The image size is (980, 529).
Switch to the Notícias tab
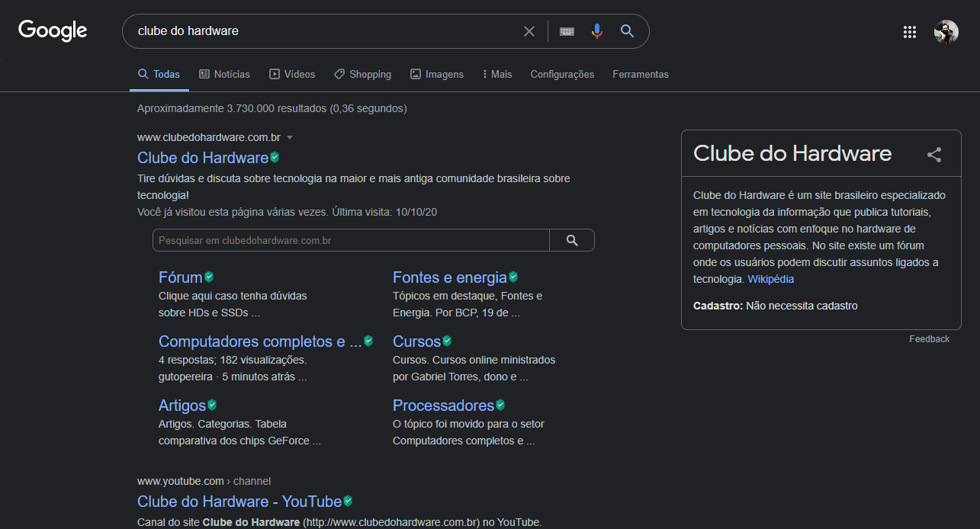point(224,74)
